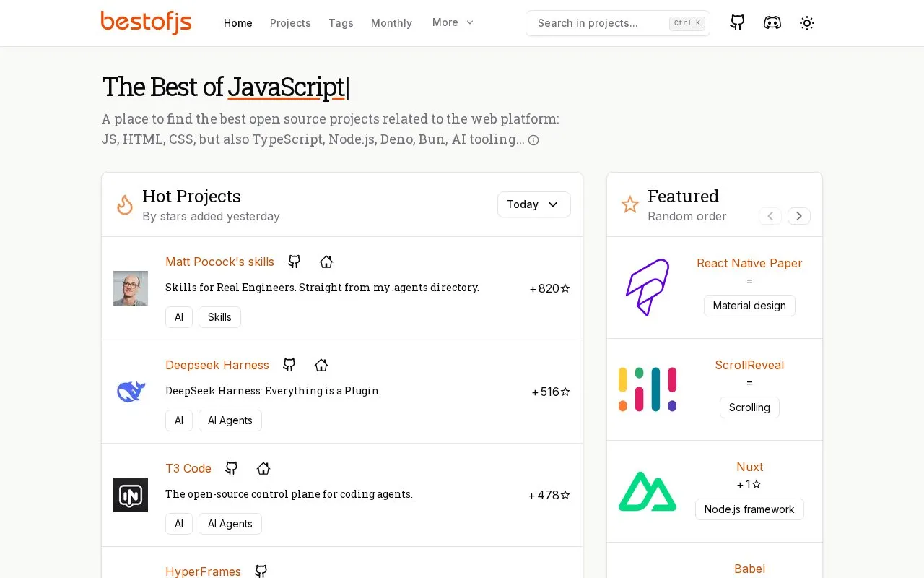
Task: Select AI tag under T3 Code
Action: pyautogui.click(x=179, y=524)
